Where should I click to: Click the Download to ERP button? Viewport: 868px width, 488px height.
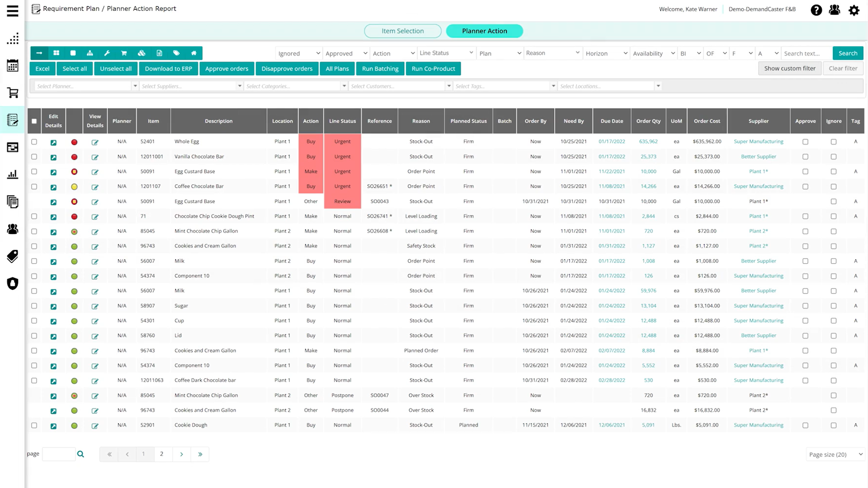(x=168, y=69)
